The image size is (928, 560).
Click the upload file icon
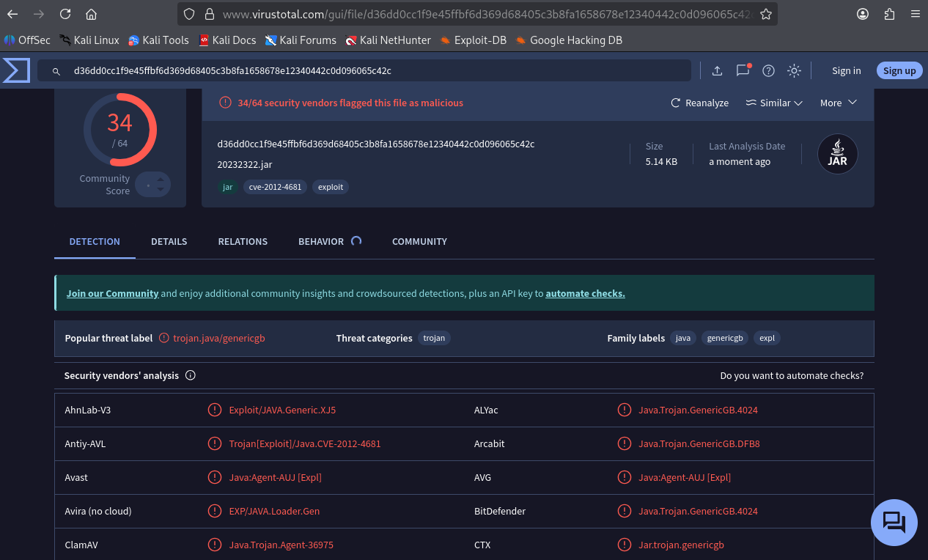click(x=717, y=70)
